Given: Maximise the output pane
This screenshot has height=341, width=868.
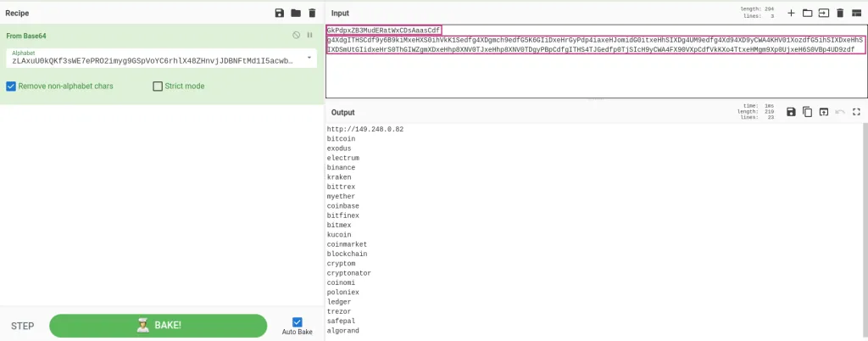Looking at the screenshot, I should [856, 112].
